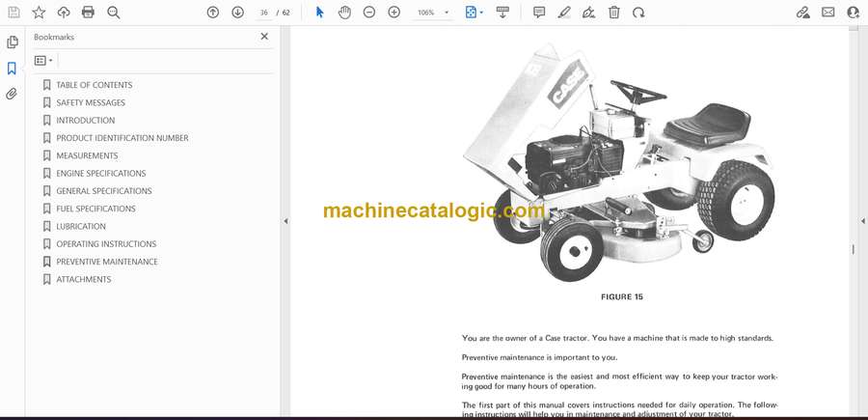Choose the selection arrow tool
Viewport: 868px width, 420px height.
[319, 13]
